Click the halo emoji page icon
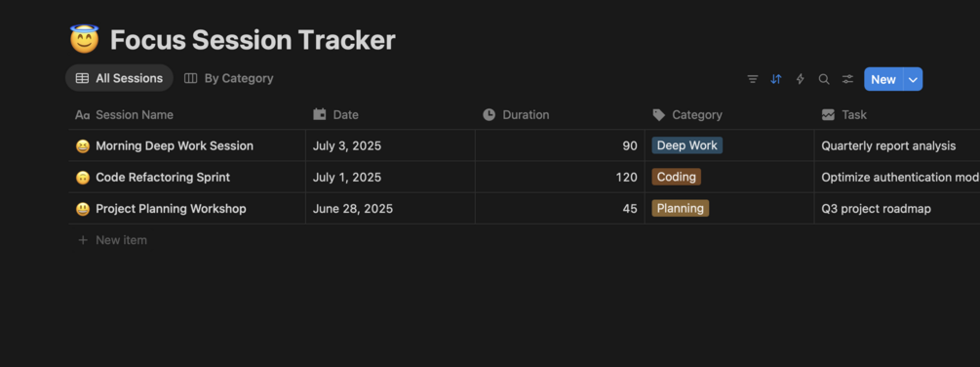The width and height of the screenshot is (980, 367). coord(85,39)
